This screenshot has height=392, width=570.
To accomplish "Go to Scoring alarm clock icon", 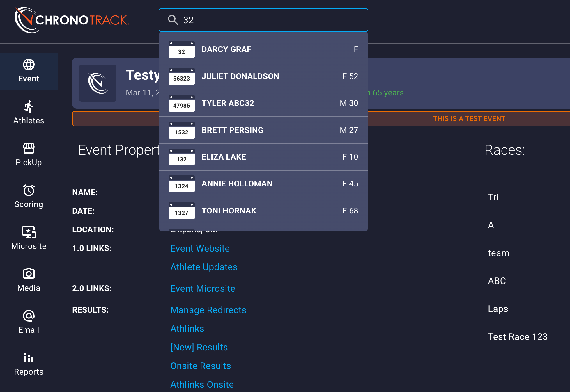I will pyautogui.click(x=29, y=190).
